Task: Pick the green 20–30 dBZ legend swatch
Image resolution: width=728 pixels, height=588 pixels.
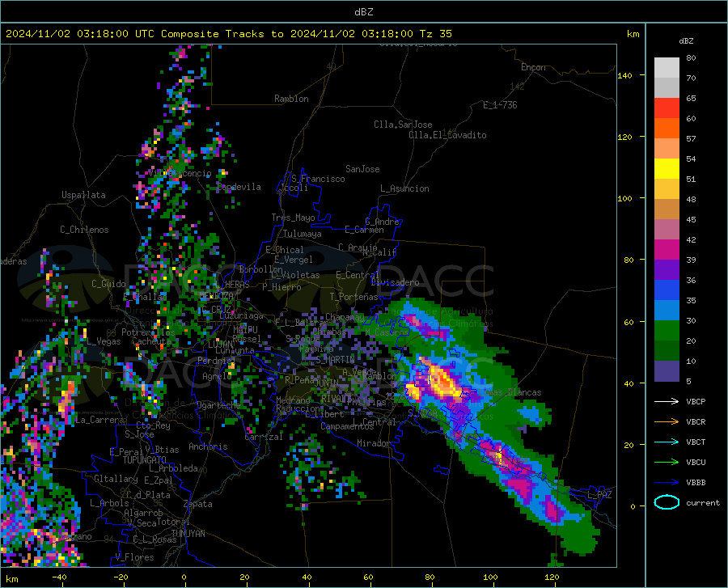Action: pyautogui.click(x=667, y=331)
